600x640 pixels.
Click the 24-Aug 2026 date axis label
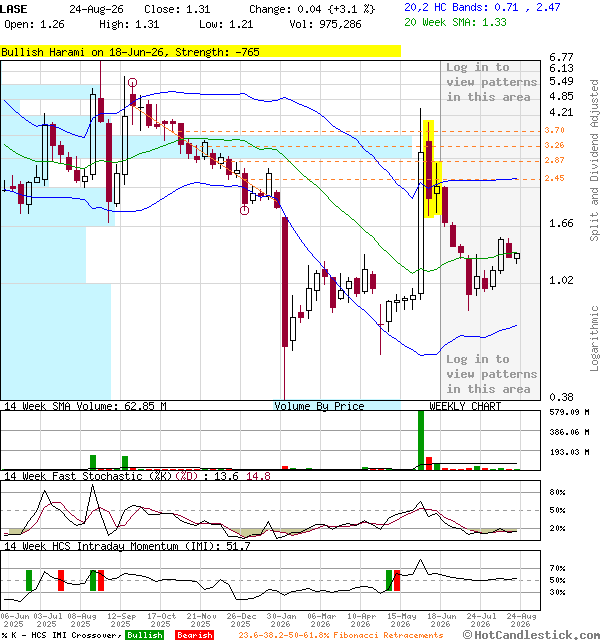pyautogui.click(x=521, y=620)
